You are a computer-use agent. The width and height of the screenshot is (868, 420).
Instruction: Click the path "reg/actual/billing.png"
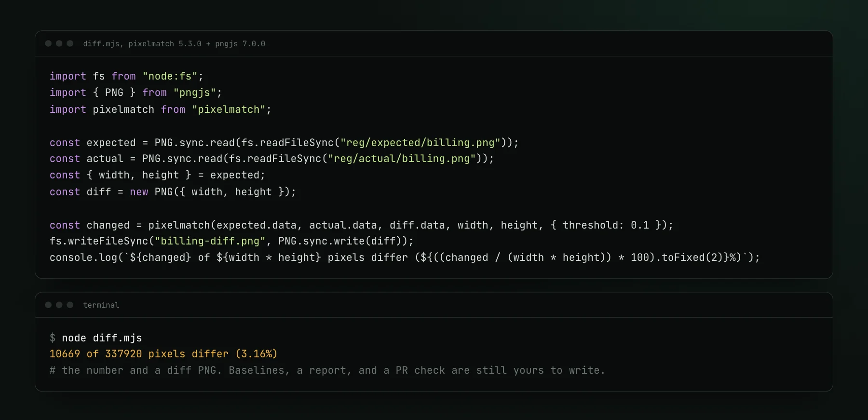pos(402,159)
